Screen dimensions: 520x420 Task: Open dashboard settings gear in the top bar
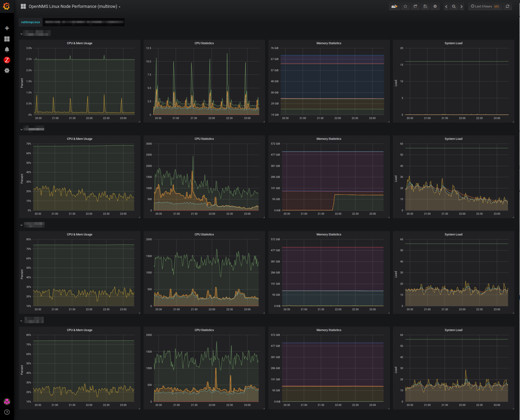point(435,6)
